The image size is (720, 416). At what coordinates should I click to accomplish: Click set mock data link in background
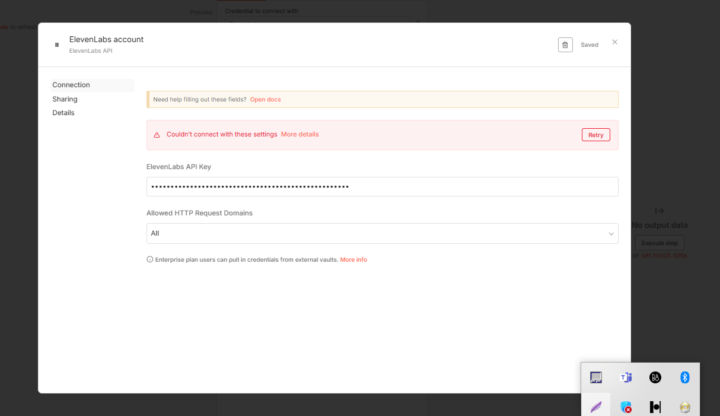pos(664,256)
